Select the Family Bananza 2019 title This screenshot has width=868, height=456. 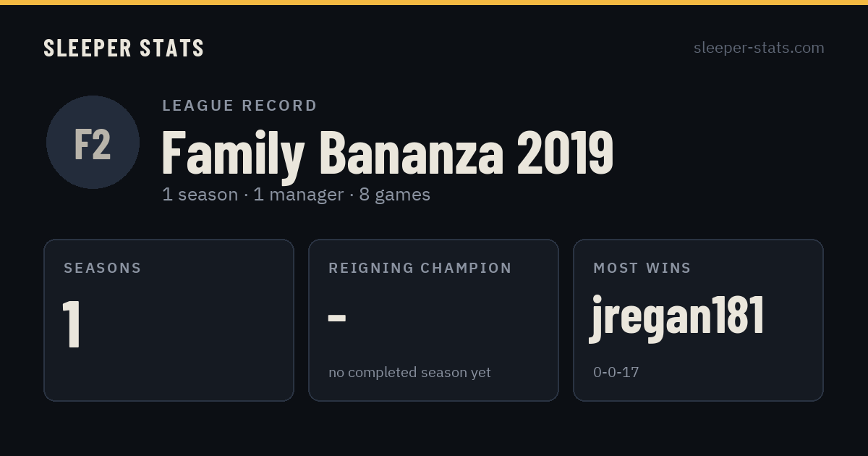point(387,153)
